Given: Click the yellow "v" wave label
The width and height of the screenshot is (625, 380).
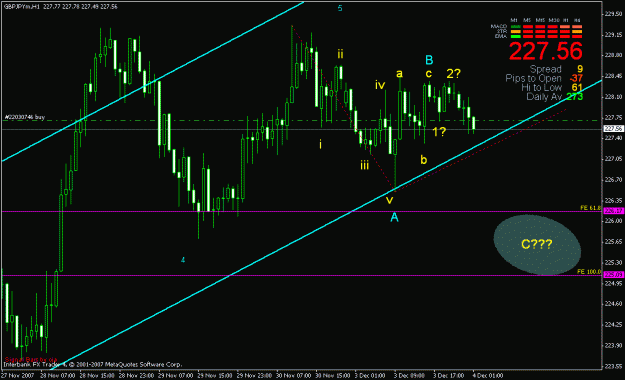Looking at the screenshot, I should [389, 200].
